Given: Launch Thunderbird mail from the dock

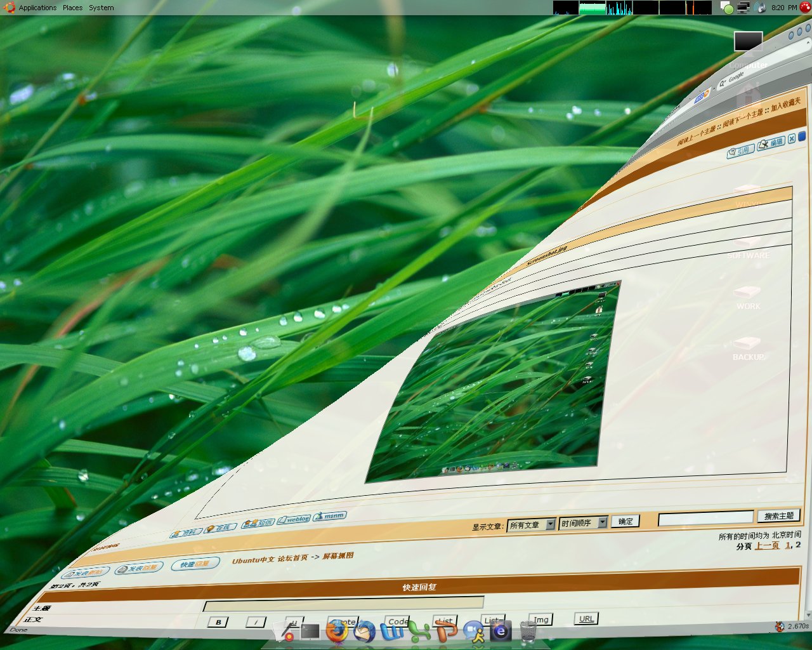Looking at the screenshot, I should (364, 632).
